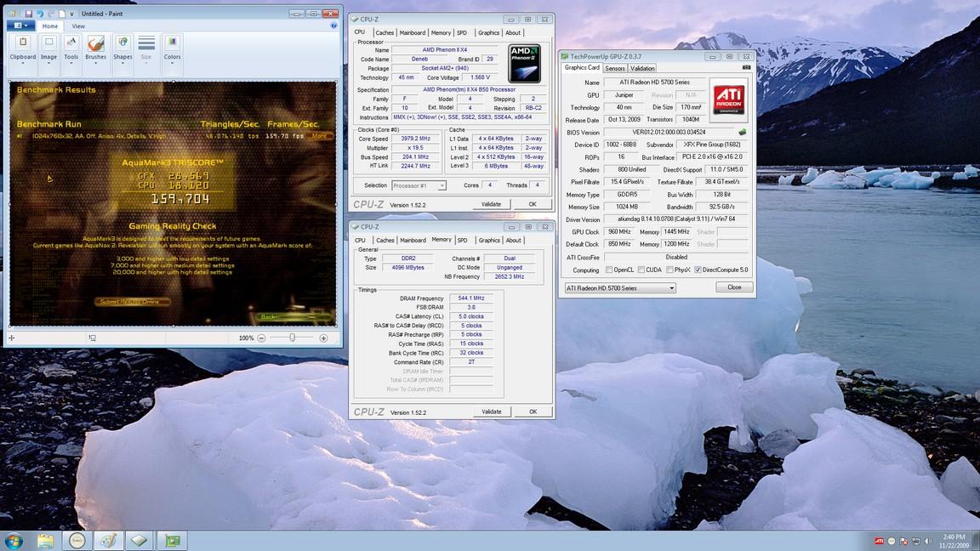Open the Windows Start menu orb
Viewport: 980px width, 551px height.
coord(14,541)
